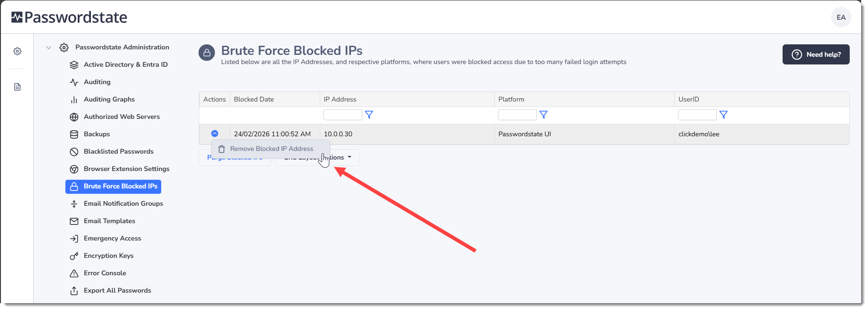This screenshot has height=310, width=868.
Task: Click the Emergency Access login arrow icon
Action: (74, 239)
